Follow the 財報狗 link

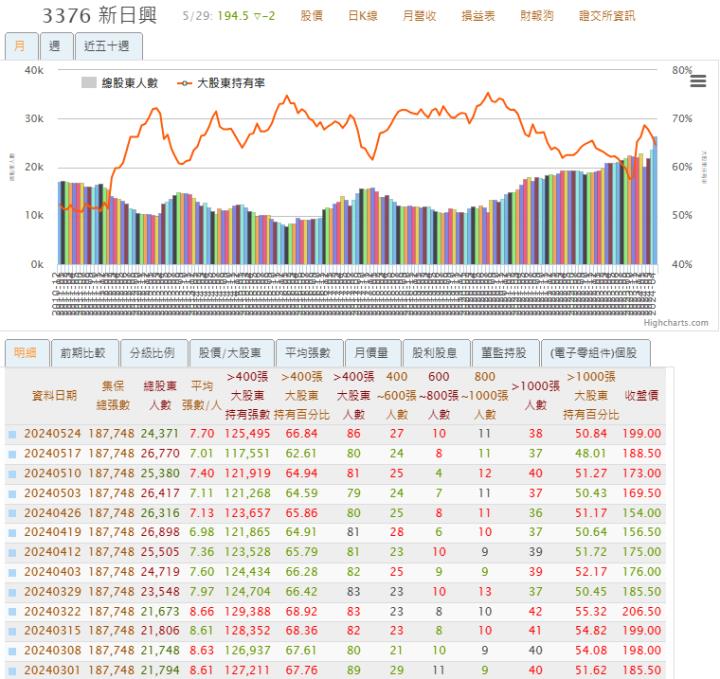[536, 16]
